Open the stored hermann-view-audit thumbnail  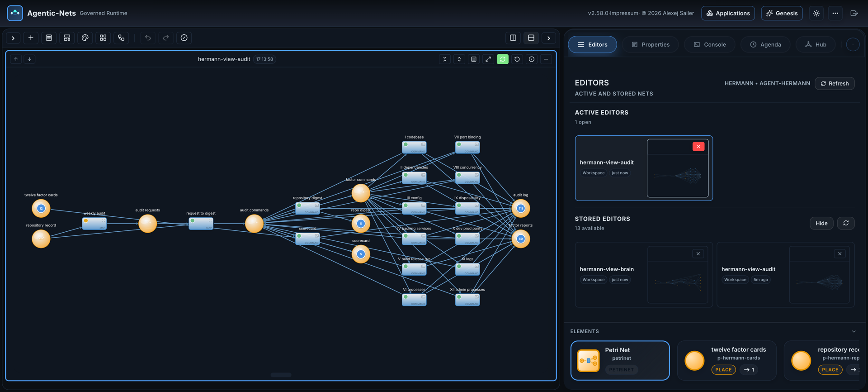click(x=819, y=275)
